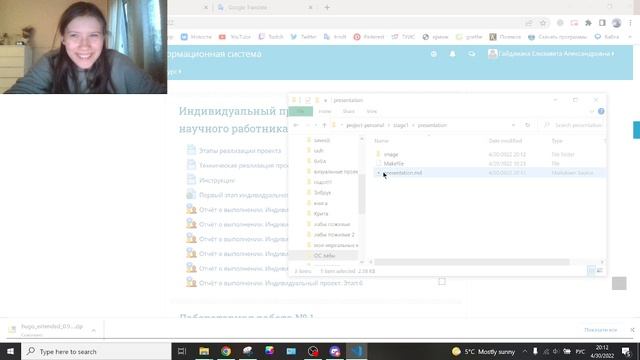
Task: Show hidden system tray icons
Action: click(525, 351)
